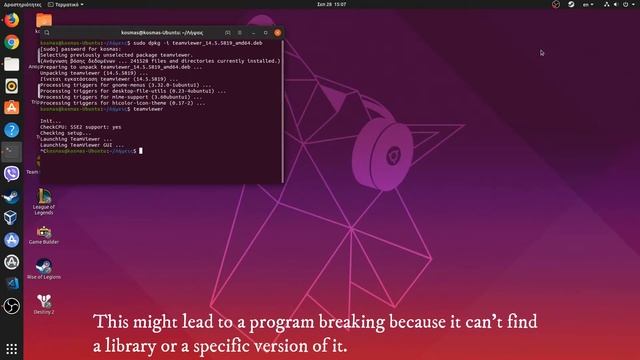
Task: Open the clock and calendar in top bar
Action: (x=331, y=4)
